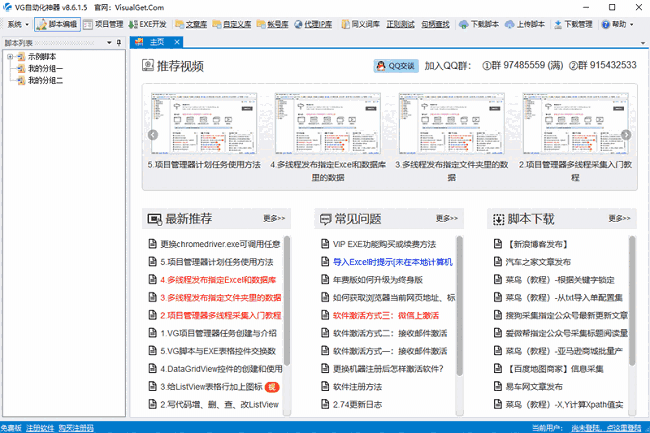Image resolution: width=650 pixels, height=433 pixels.
Task: Click the first recommended video thumbnail
Action: coord(206,124)
